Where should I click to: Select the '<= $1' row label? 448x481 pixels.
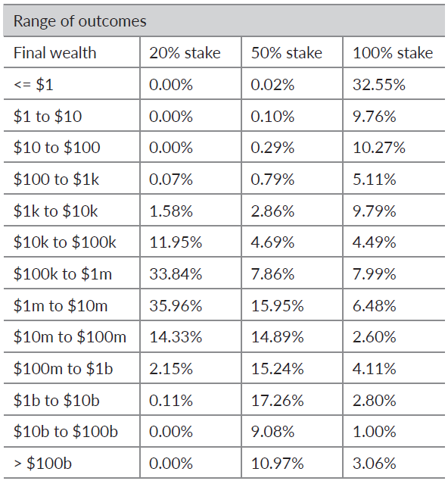[x=33, y=84]
